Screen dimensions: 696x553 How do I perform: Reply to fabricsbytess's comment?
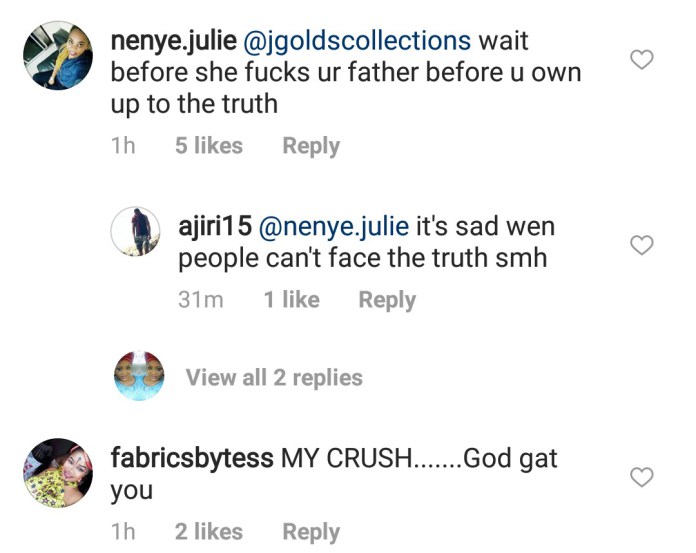pyautogui.click(x=311, y=532)
